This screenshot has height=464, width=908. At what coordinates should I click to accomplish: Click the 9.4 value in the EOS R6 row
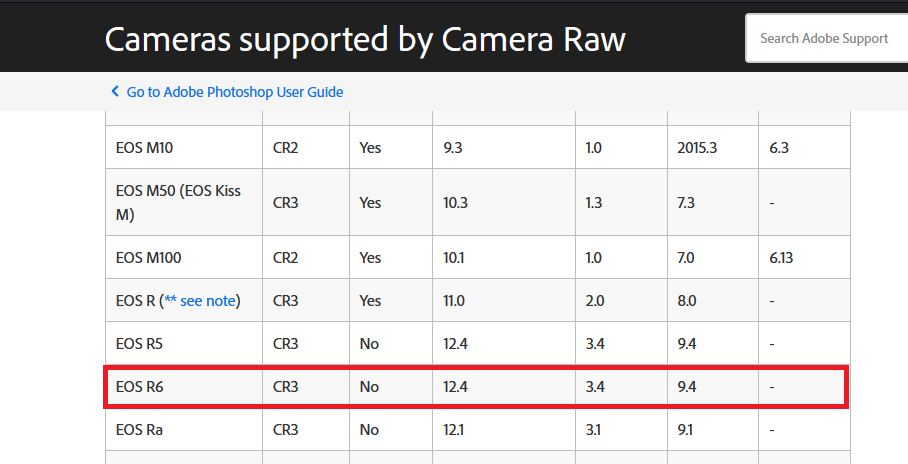(687, 387)
